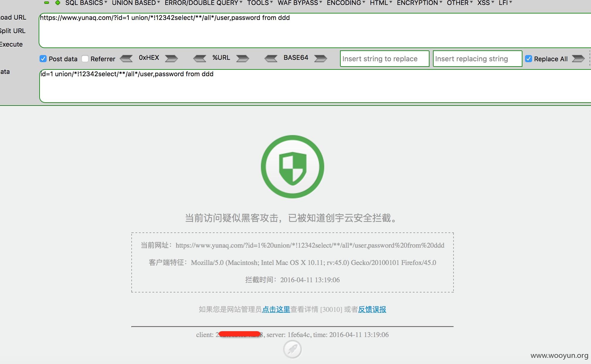
Task: Click into the Post data text area
Action: [x=315, y=86]
